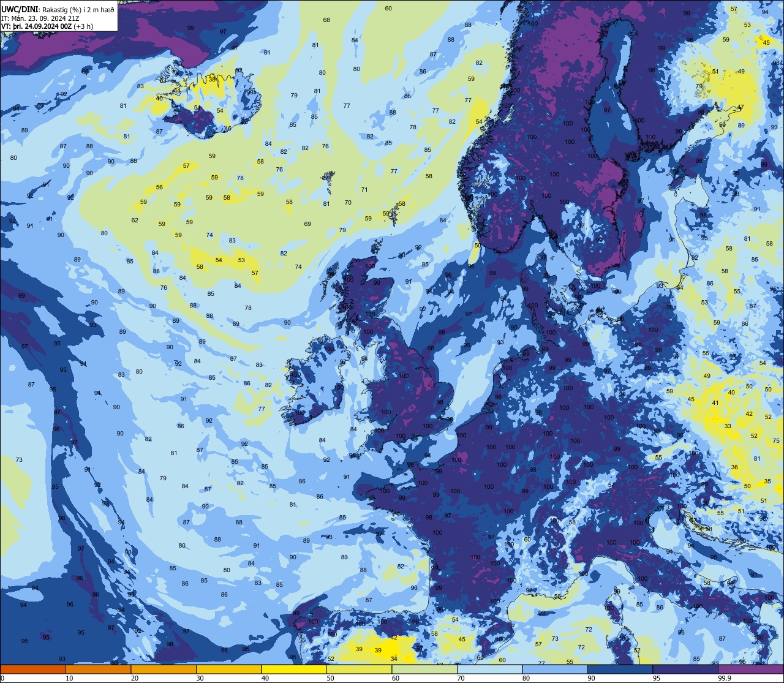This screenshot has height=683, width=784.
Task: Click the humidity value 69 on the map
Action: (307, 224)
